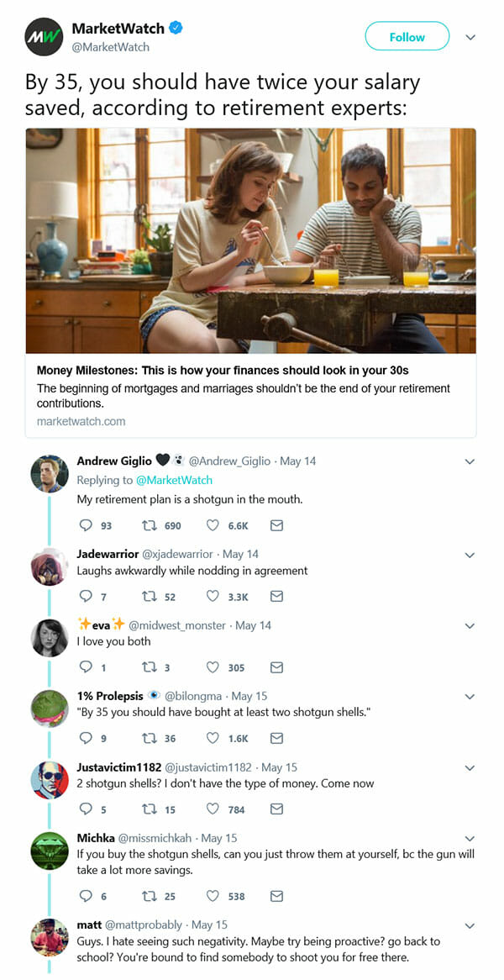Follow the MarketWatch account
Screen dimensions: 504x980
click(x=407, y=37)
